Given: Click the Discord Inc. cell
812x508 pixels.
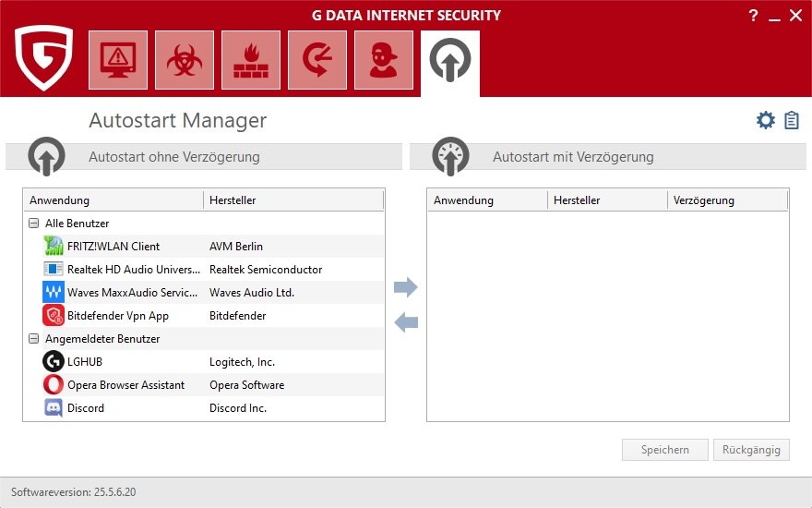Looking at the screenshot, I should pos(238,408).
